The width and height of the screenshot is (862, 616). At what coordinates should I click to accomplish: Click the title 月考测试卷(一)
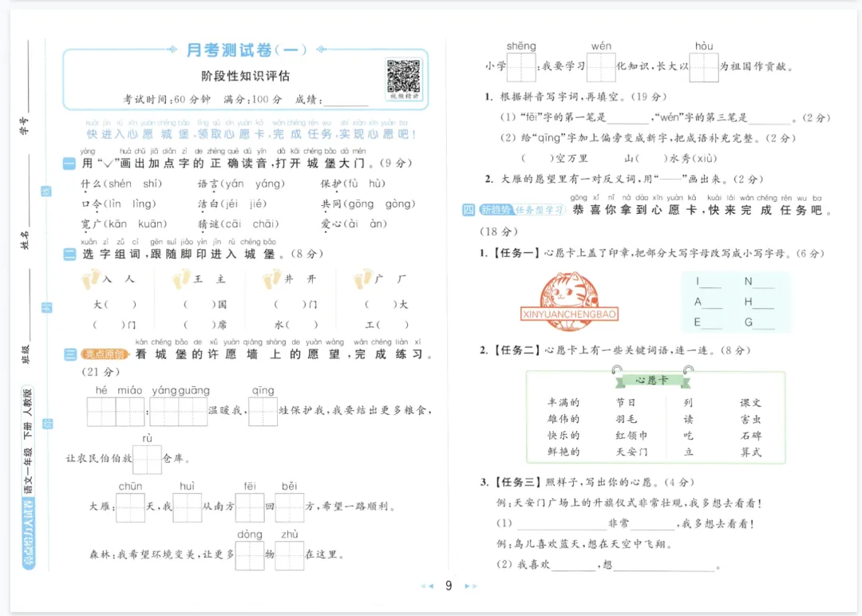247,50
